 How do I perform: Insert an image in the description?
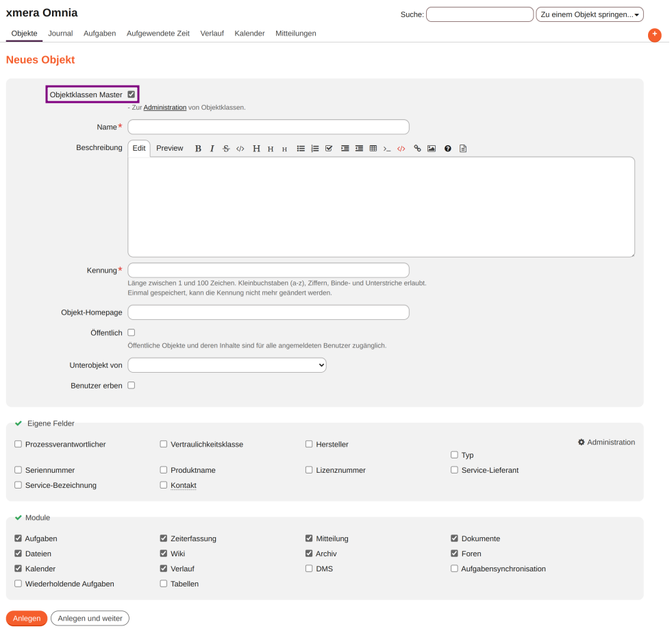tap(432, 149)
